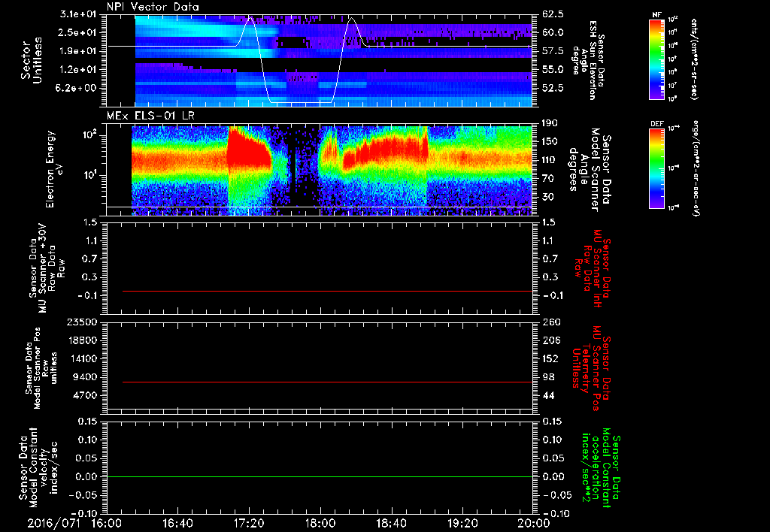
Task: Click the "55.0" sun elevation axis value
Action: tap(553, 70)
